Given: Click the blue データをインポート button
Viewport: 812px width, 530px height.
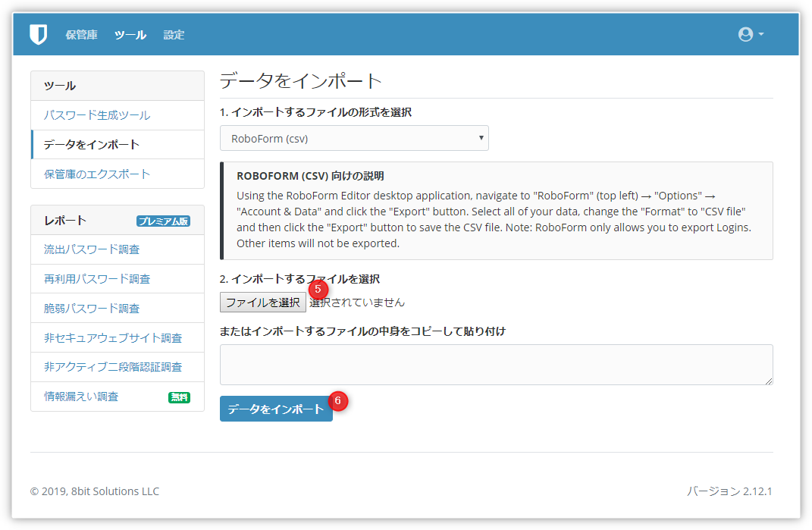Looking at the screenshot, I should click(276, 409).
